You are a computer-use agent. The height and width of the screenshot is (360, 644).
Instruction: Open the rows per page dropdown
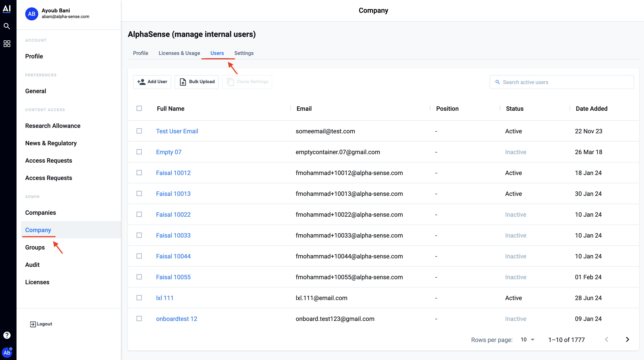(527, 340)
